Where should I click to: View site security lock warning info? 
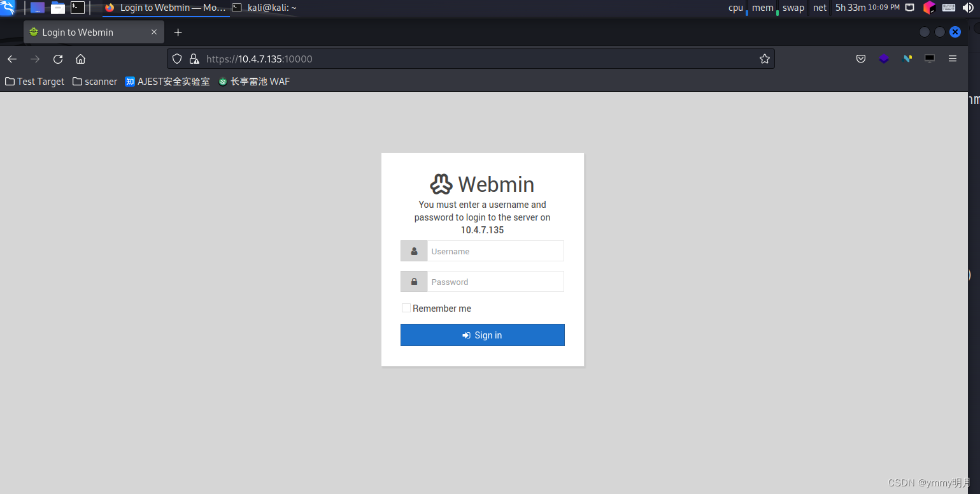coord(194,59)
